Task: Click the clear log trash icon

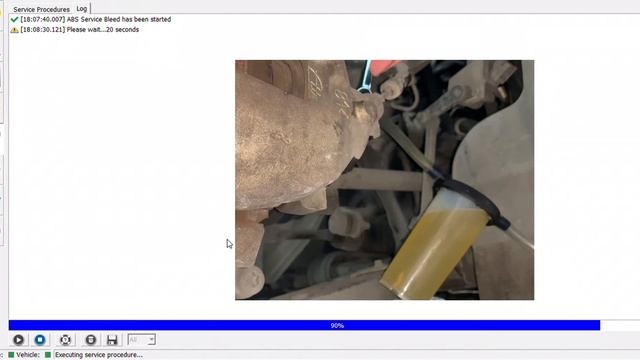Action: [91, 340]
